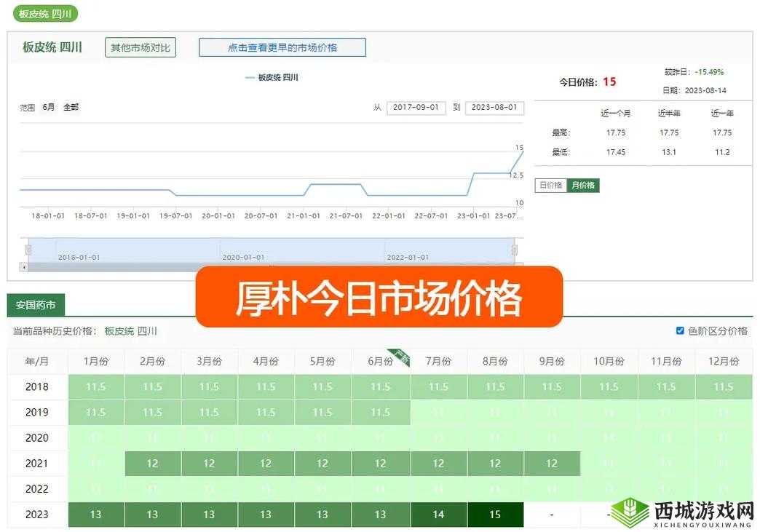
Task: Click the 其他市场对比 button
Action: [140, 47]
